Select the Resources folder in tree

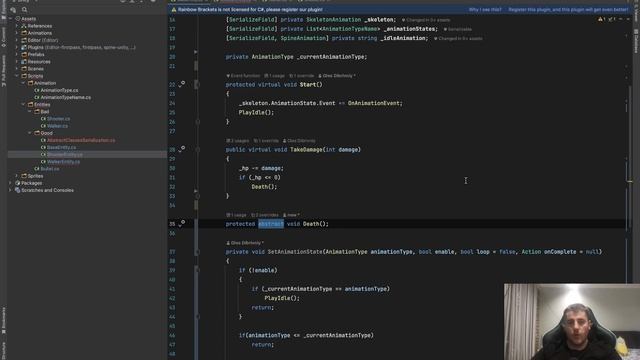[x=39, y=62]
